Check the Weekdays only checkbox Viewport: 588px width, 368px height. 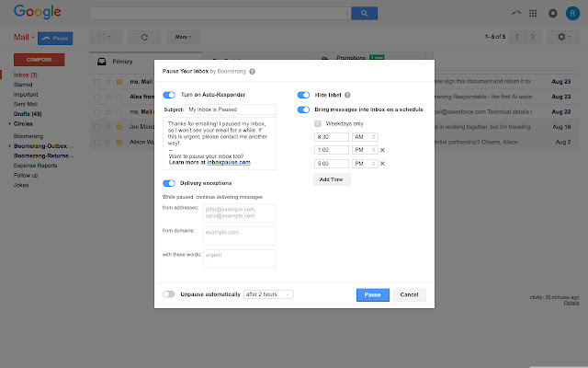click(318, 122)
